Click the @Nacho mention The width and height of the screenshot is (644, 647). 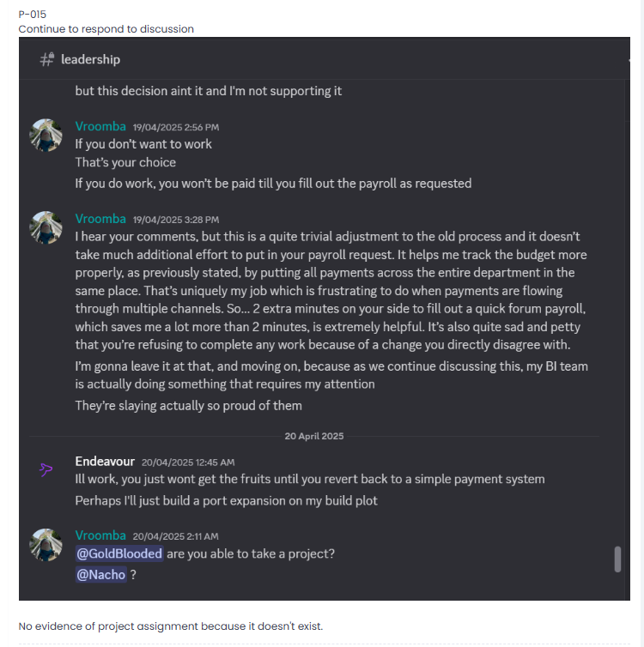click(100, 575)
